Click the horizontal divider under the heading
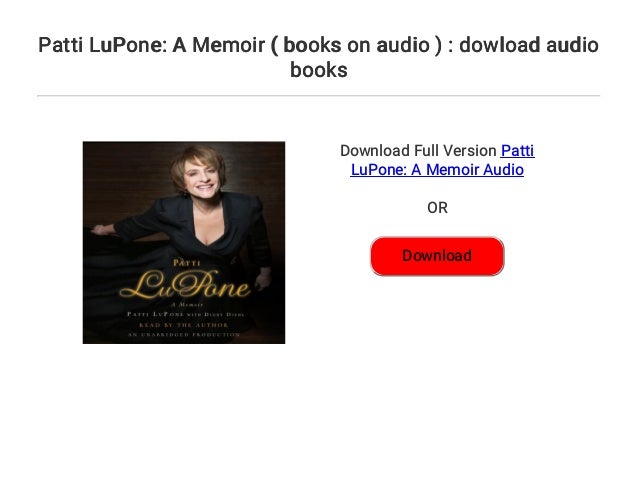The height and width of the screenshot is (479, 638). 319,96
